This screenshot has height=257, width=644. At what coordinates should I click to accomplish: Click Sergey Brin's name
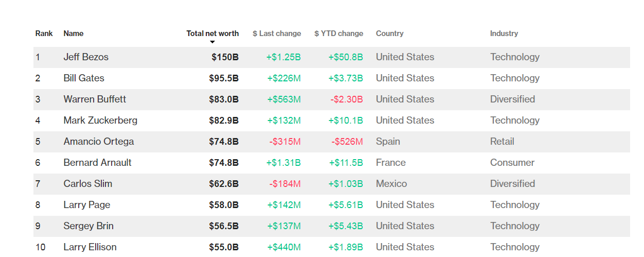[88, 226]
